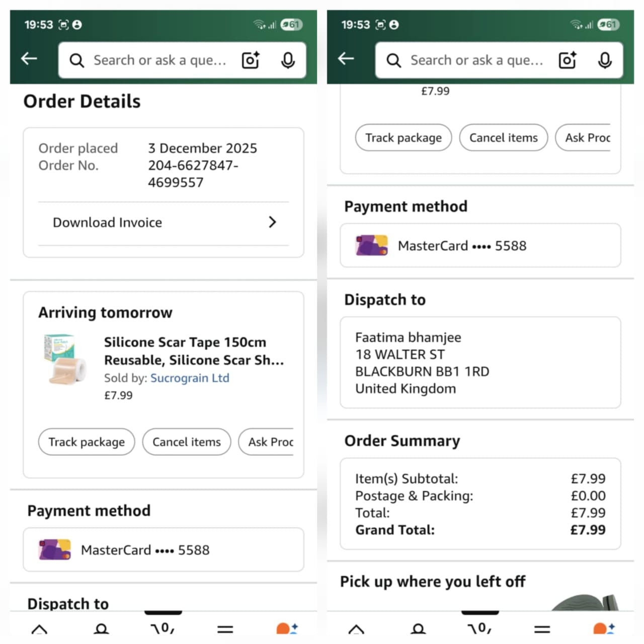
Task: Click Cancel items in right screen
Action: point(504,137)
